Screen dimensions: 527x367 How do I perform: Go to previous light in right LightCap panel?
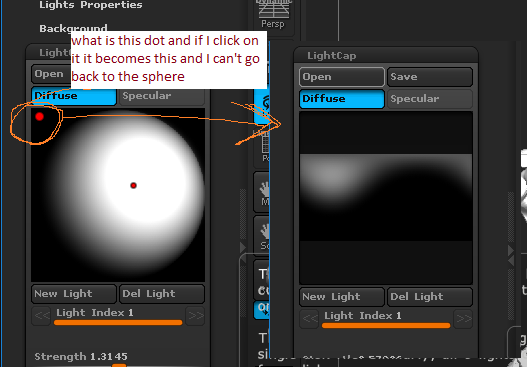point(309,319)
